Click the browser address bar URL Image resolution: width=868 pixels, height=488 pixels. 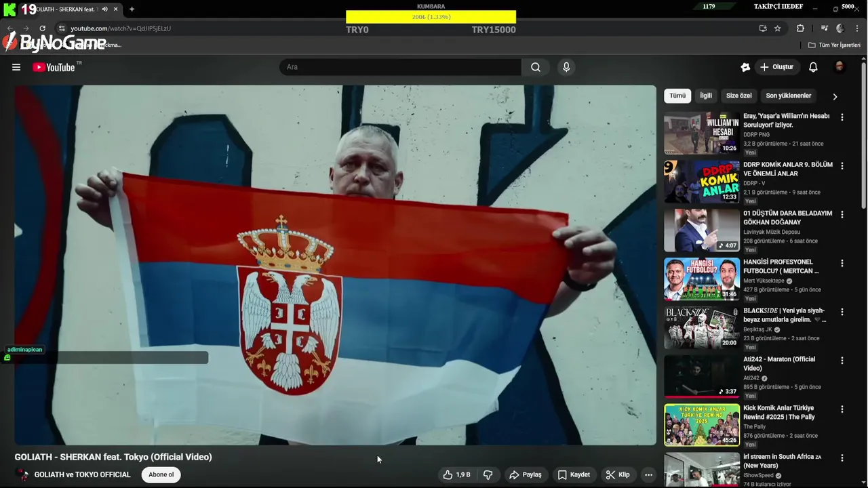click(121, 28)
